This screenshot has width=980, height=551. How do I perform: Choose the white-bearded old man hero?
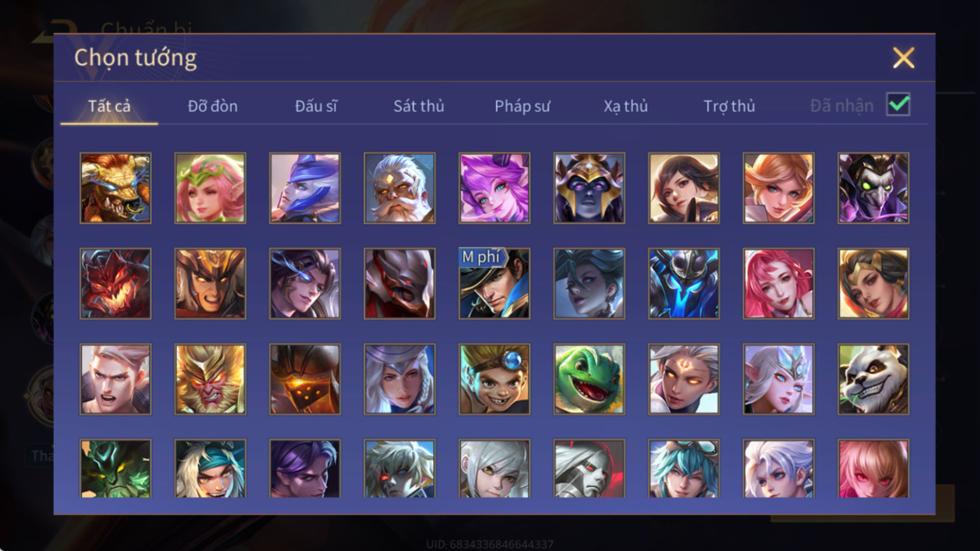(399, 188)
